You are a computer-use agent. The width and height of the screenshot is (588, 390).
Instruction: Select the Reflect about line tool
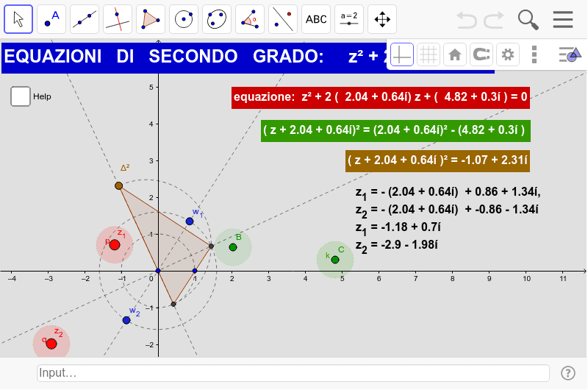click(x=283, y=19)
